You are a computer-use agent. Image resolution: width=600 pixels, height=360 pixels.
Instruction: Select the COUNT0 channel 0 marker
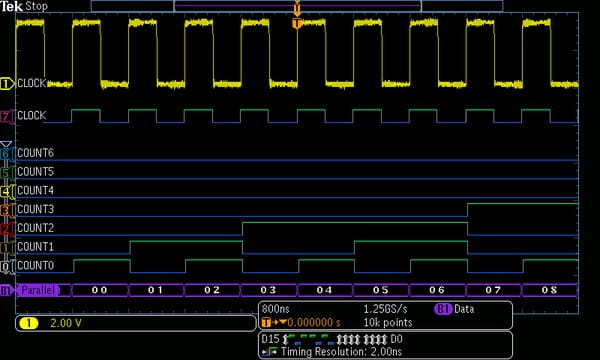6,267
